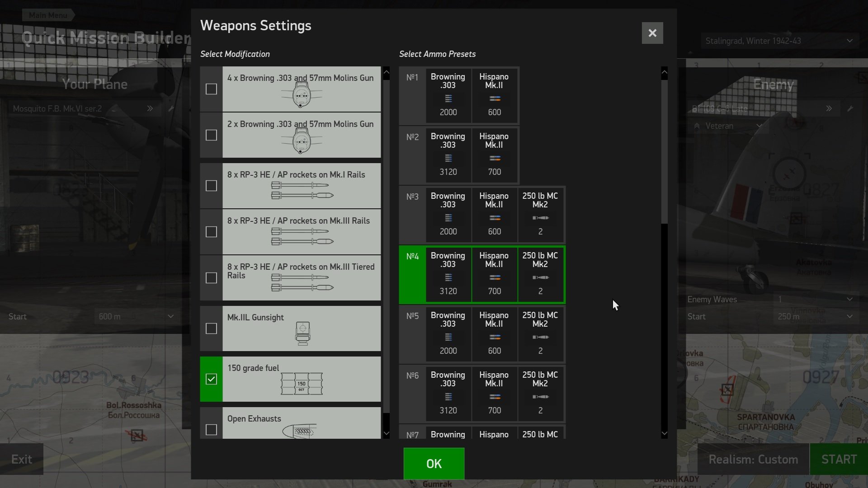The height and width of the screenshot is (488, 868).
Task: Enable 4 x Browning .303 and 57mm Molins Gun checkbox
Action: point(211,89)
